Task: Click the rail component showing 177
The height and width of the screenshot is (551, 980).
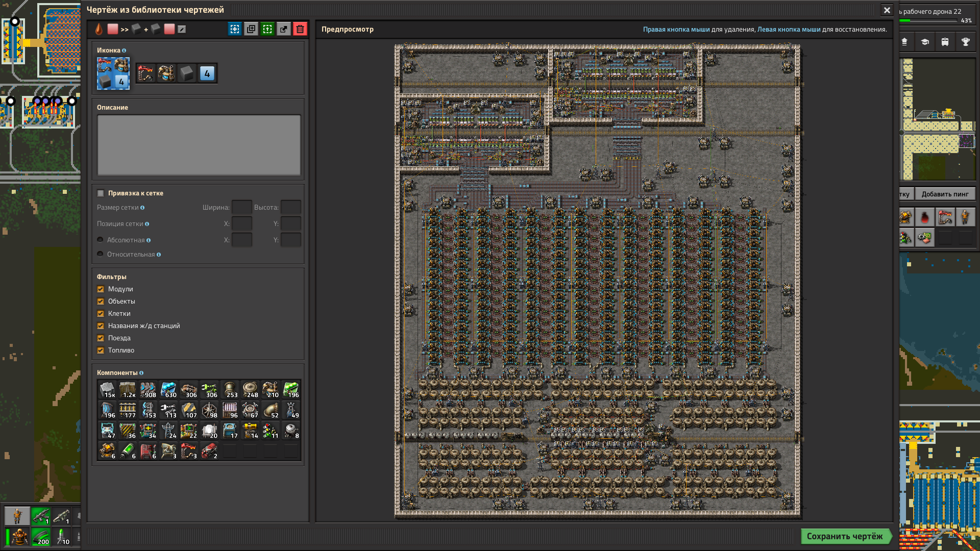Action: tap(128, 410)
